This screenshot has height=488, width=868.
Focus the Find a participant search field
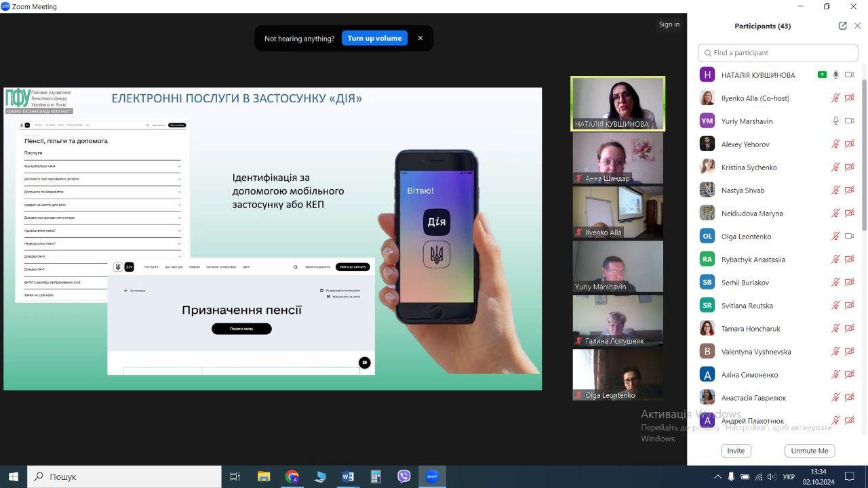[x=778, y=52]
